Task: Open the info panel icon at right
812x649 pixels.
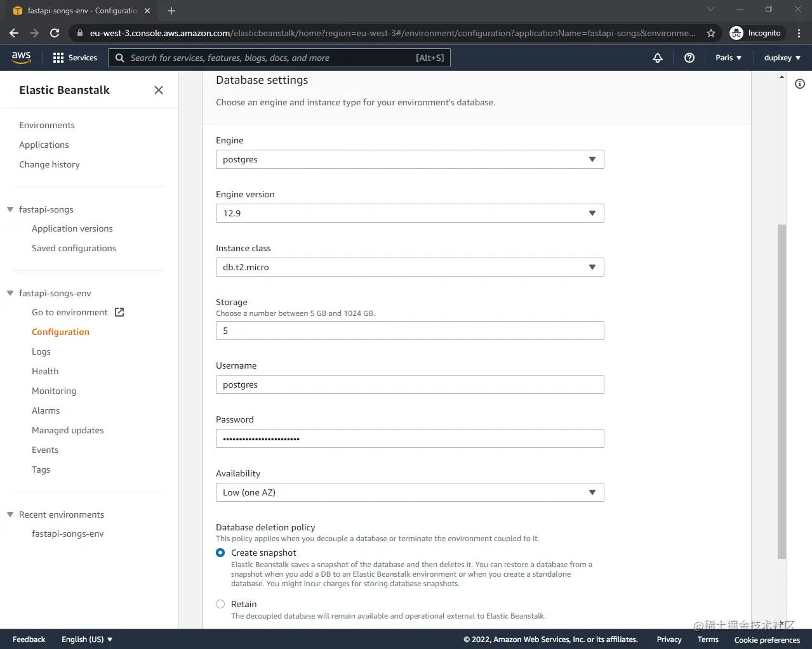Action: pyautogui.click(x=800, y=84)
